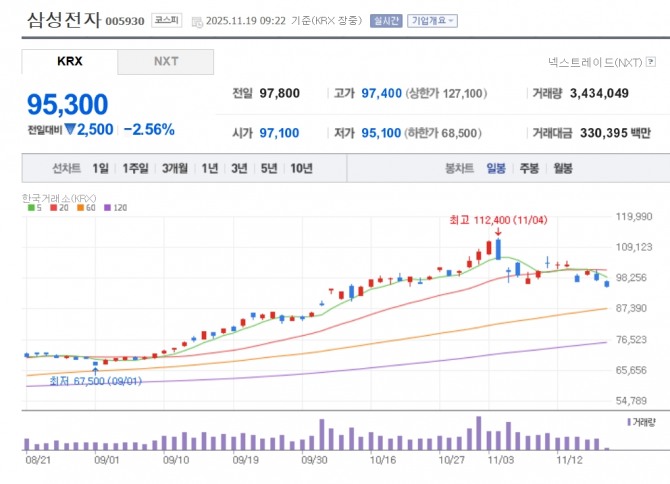Click the green 5-day moving average legend swatch

tap(32, 208)
